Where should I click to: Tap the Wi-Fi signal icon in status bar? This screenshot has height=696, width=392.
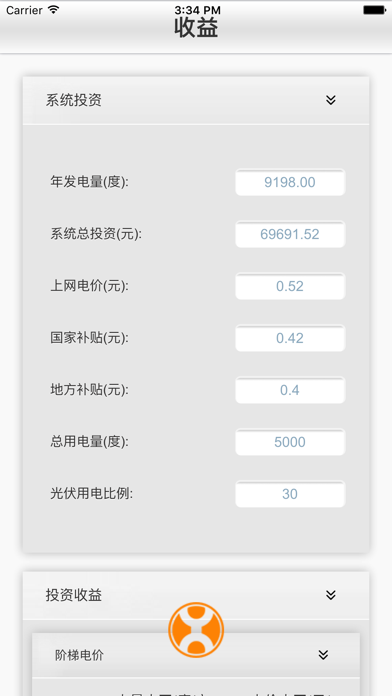coord(54,9)
